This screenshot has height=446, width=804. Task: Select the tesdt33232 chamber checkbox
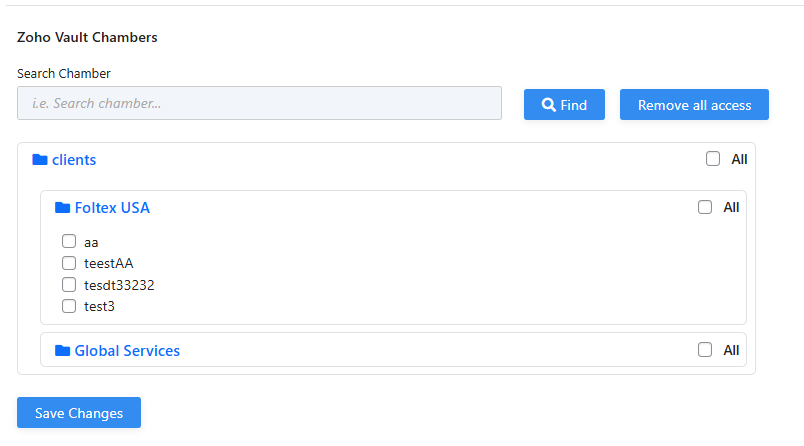69,285
